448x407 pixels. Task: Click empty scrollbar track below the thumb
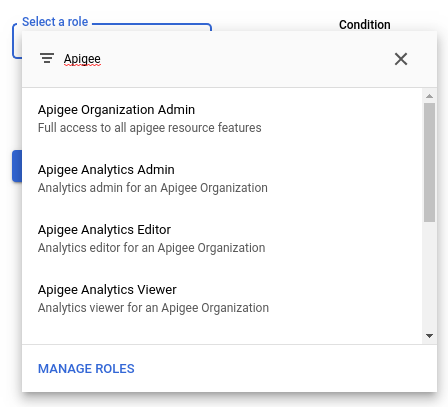coord(429,277)
